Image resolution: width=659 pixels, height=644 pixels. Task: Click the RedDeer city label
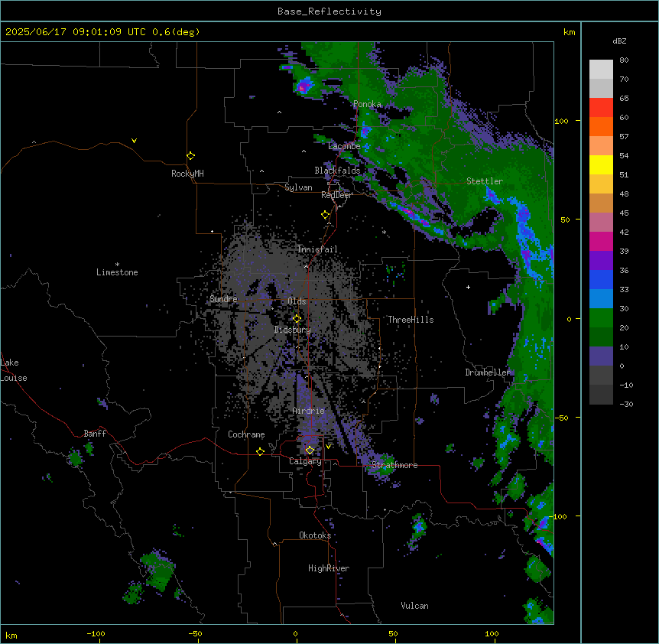[x=336, y=195]
